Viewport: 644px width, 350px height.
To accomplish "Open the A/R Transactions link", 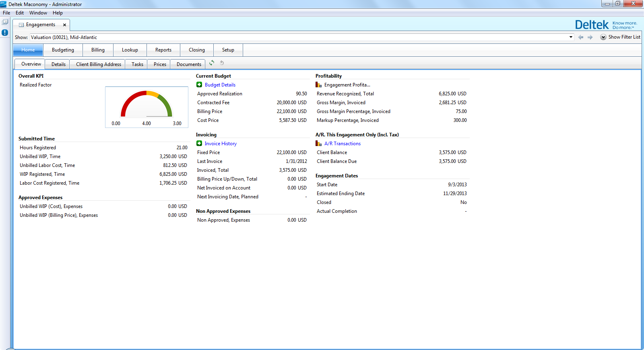I will click(343, 144).
